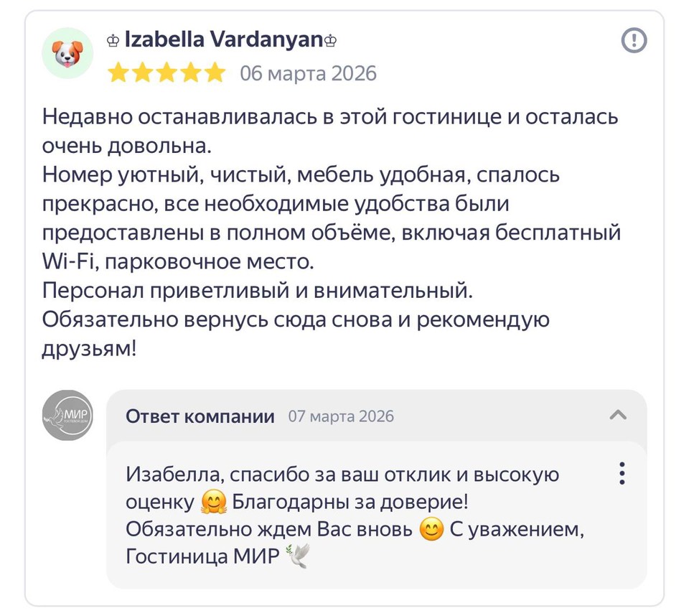Click the first rating star
The height and width of the screenshot is (616, 689).
coord(119,73)
